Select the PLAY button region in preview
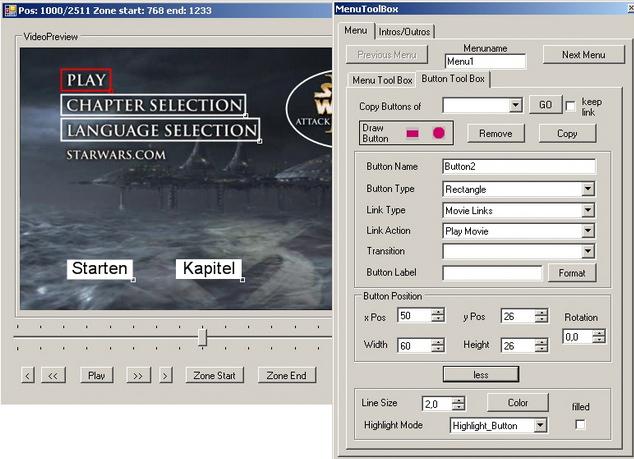The width and height of the screenshot is (634, 459). (x=86, y=80)
